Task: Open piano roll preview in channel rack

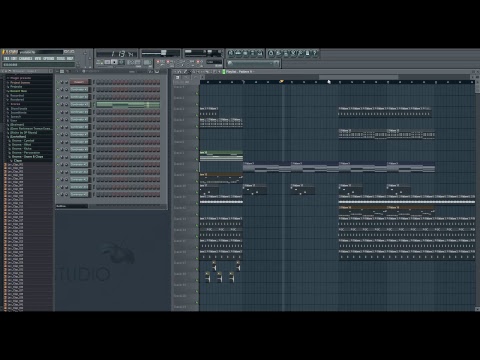Action: coord(128,105)
